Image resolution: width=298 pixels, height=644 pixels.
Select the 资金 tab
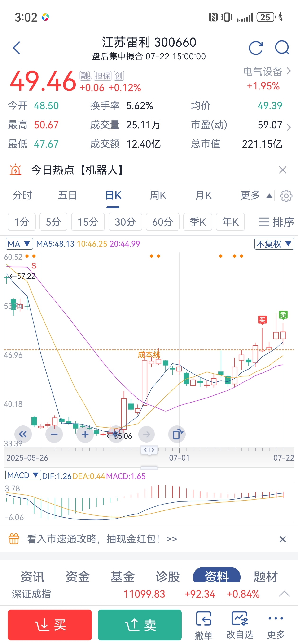[78, 577]
